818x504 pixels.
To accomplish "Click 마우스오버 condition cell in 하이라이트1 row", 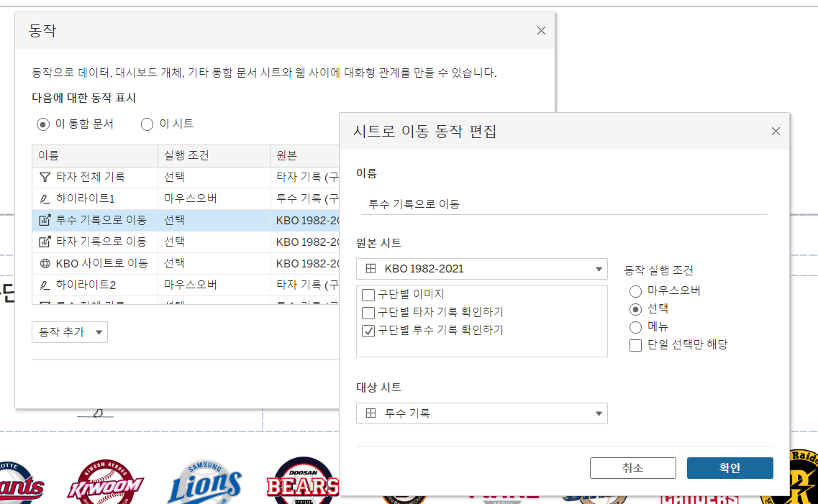I will [214, 198].
